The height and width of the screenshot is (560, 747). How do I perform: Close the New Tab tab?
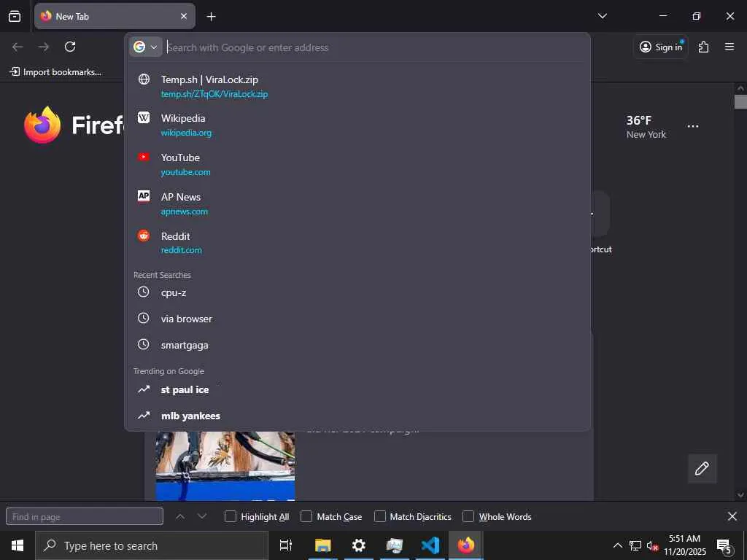[184, 16]
